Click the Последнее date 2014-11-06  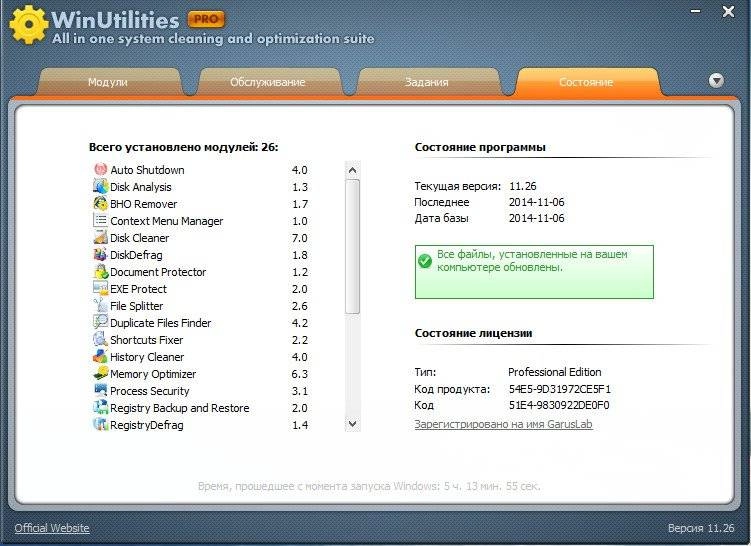coord(536,202)
